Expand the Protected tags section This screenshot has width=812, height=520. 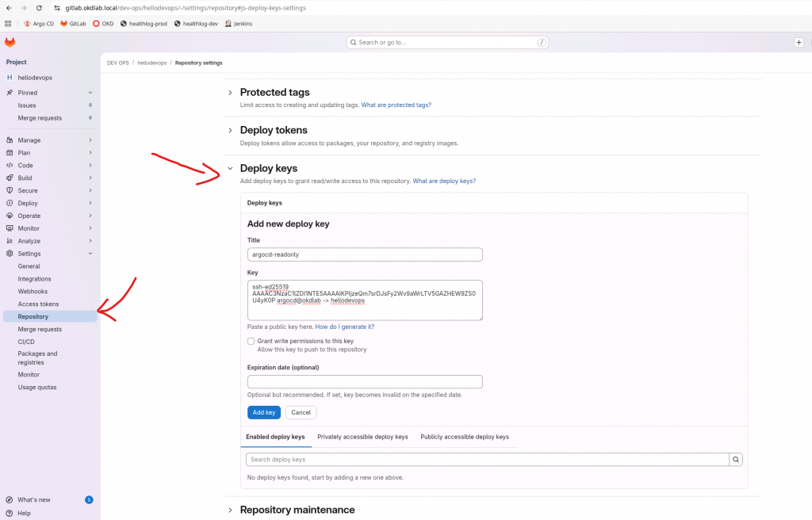click(230, 93)
